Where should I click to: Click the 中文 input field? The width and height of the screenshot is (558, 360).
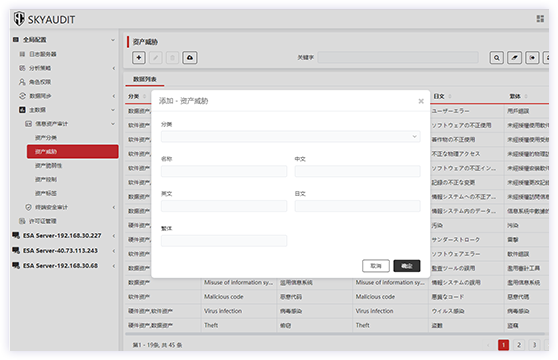[x=357, y=171]
